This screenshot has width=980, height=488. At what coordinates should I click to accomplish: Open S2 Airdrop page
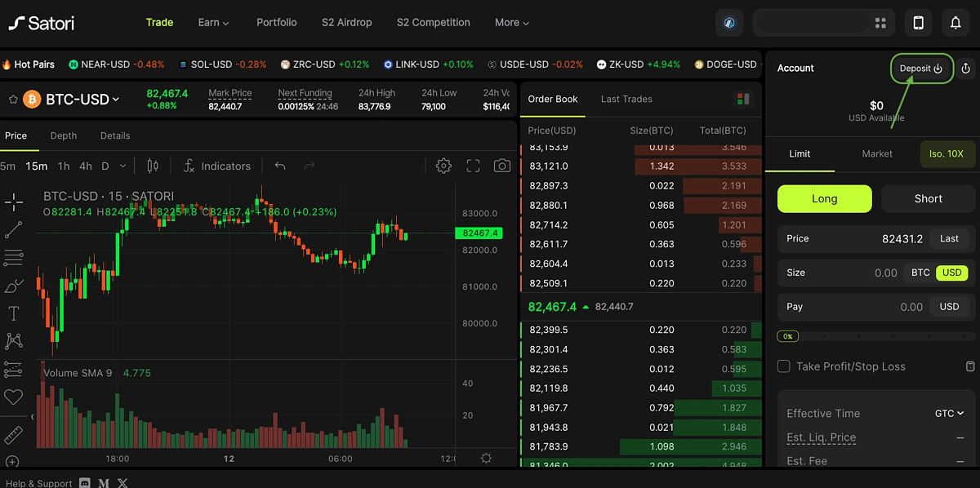pyautogui.click(x=347, y=23)
